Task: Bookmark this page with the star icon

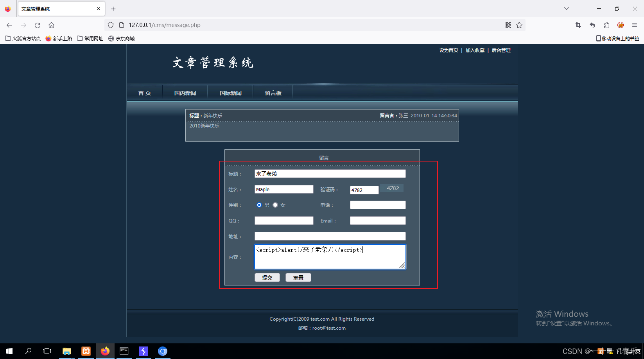Action: pos(519,25)
